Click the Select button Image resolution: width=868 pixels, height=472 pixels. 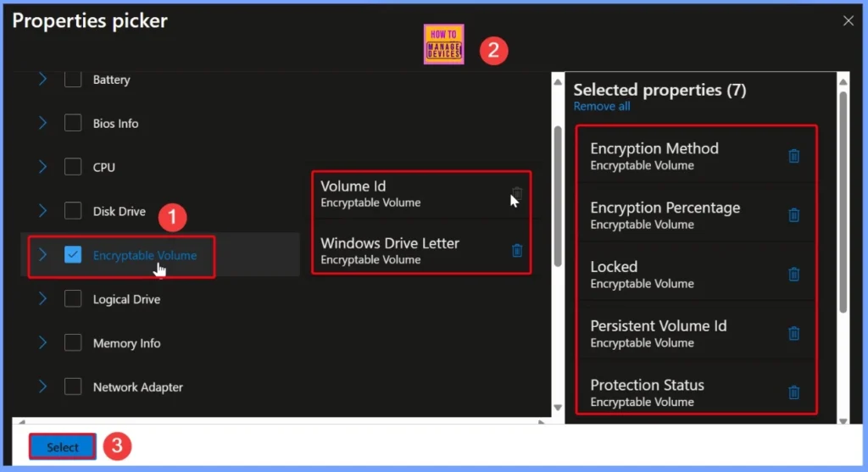click(63, 447)
